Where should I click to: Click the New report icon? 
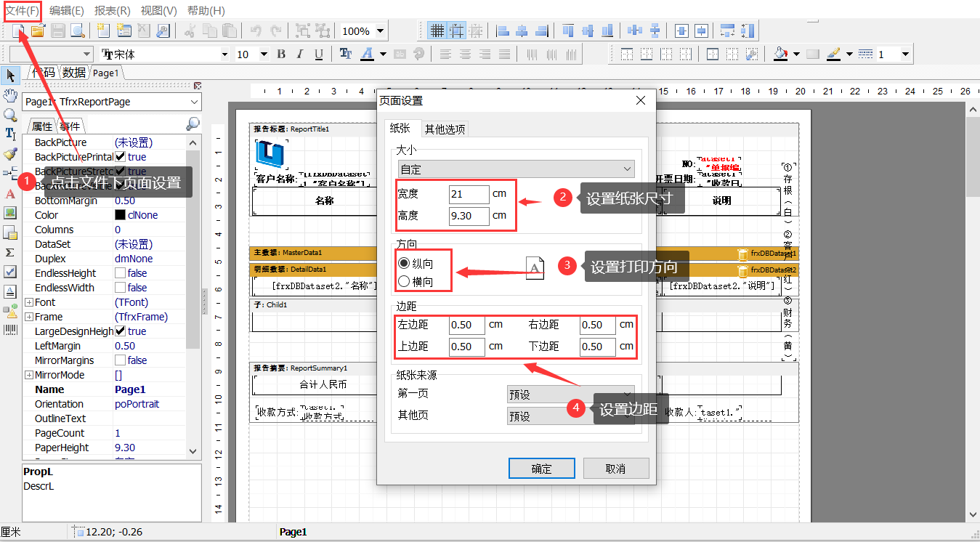point(17,31)
